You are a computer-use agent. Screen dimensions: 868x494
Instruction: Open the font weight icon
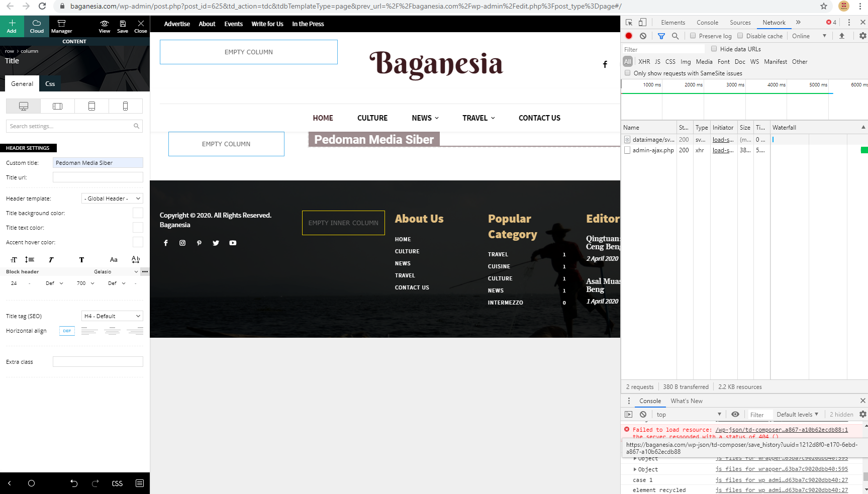click(x=81, y=260)
